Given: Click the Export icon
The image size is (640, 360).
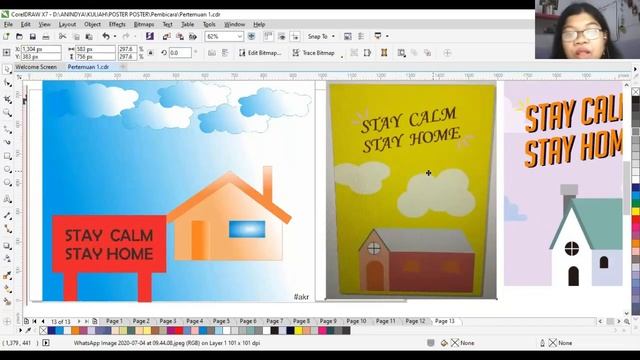Looking at the screenshot, I should (180, 36).
